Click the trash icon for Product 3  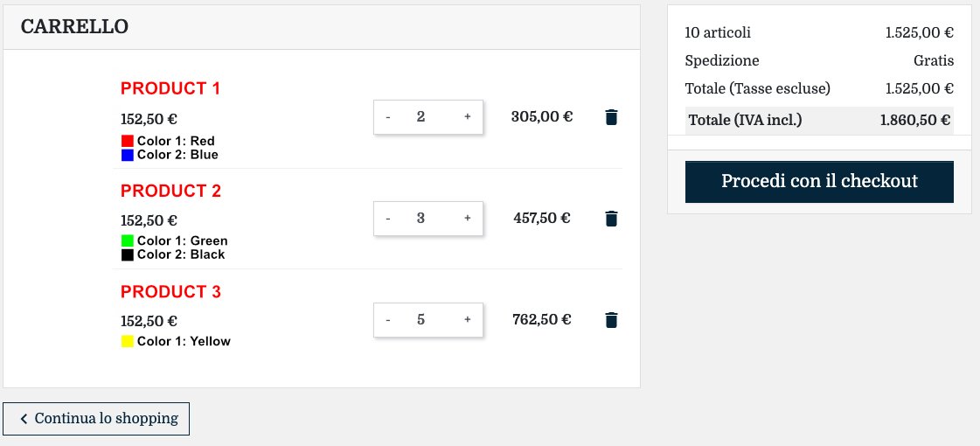pyautogui.click(x=611, y=320)
